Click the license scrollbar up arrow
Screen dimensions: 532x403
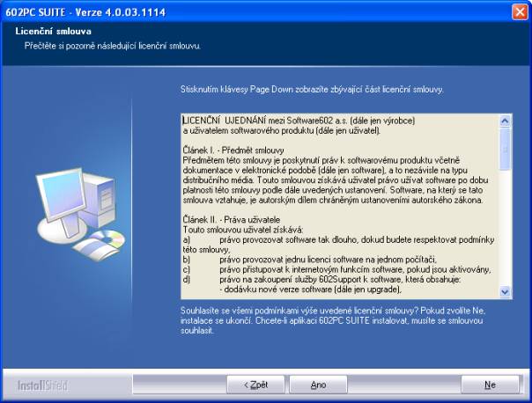505,120
